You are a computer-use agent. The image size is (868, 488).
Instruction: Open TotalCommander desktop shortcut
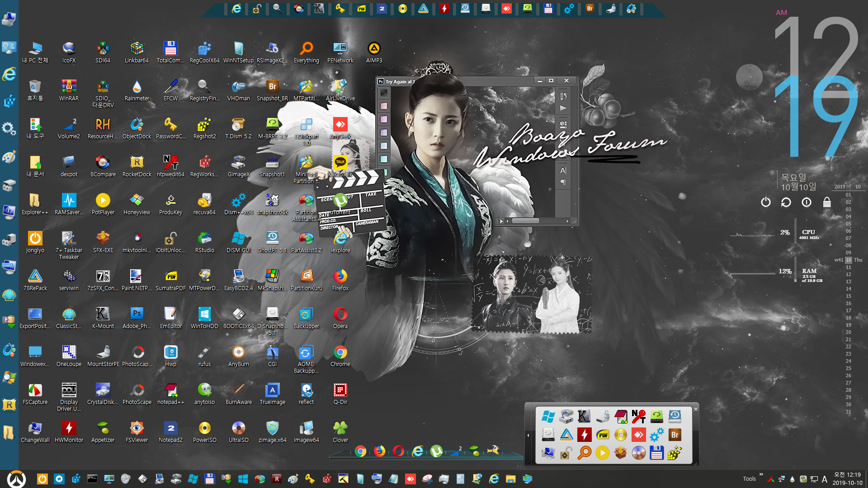(x=170, y=52)
